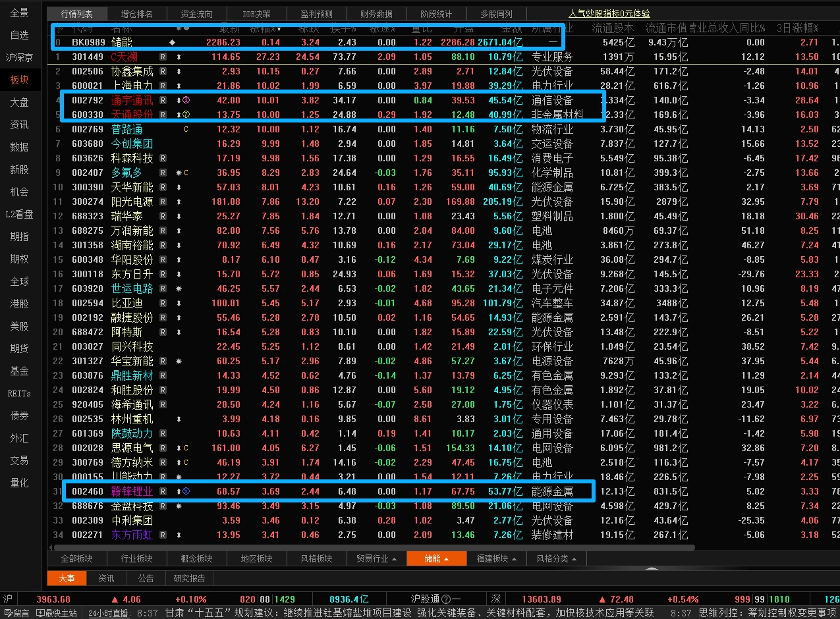Screen dimensions: 840x619
Task: Click the R badge beside 海希通讯
Action: [x=163, y=404]
